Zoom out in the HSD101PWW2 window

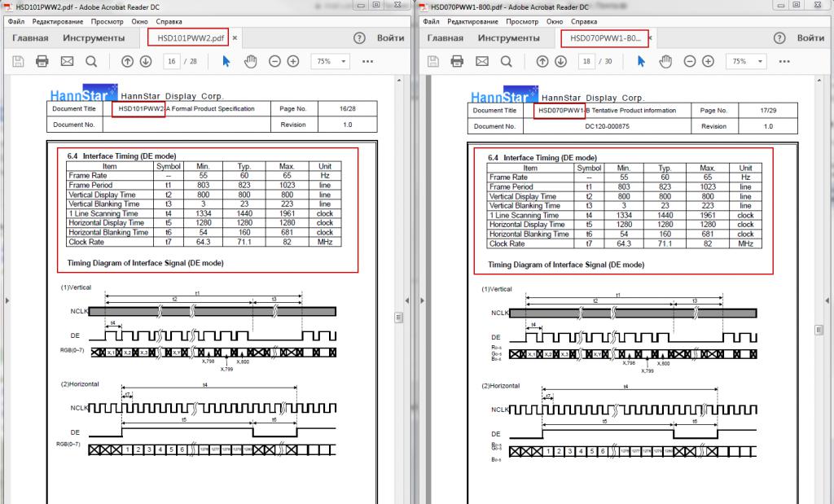tap(274, 61)
